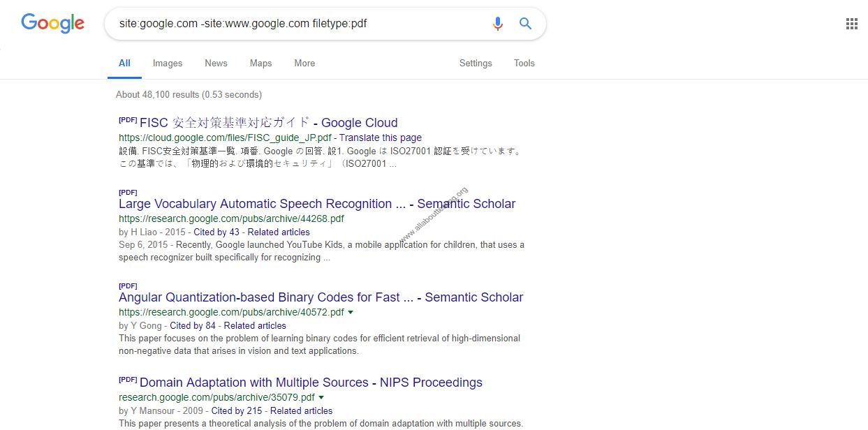This screenshot has width=868, height=430.
Task: Click Translate this page link
Action: tap(381, 138)
